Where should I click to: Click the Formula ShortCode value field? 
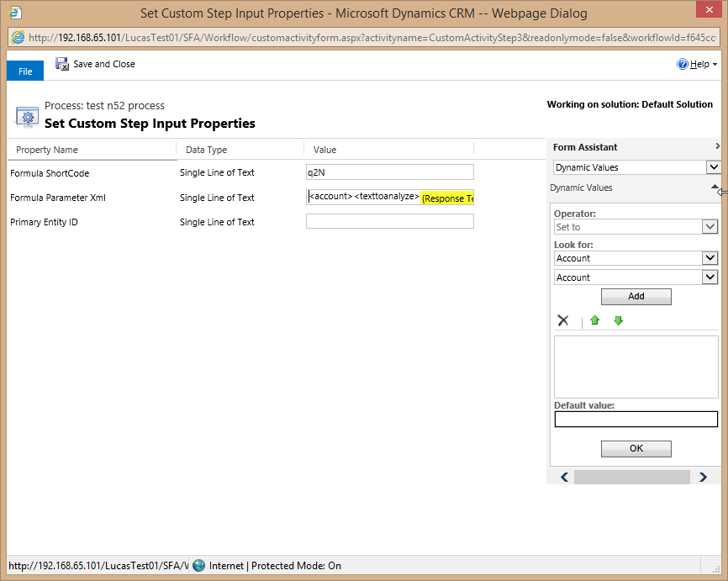click(390, 172)
